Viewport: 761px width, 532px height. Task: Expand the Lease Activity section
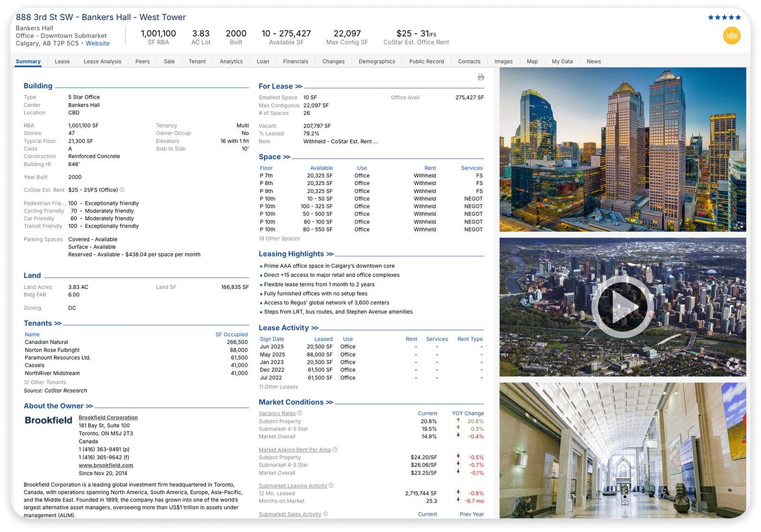(288, 328)
